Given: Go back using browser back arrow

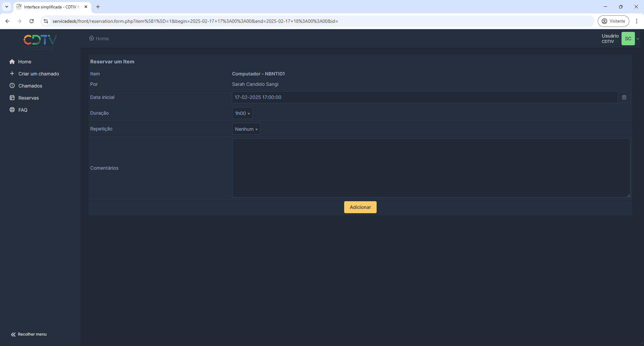Looking at the screenshot, I should (7, 21).
